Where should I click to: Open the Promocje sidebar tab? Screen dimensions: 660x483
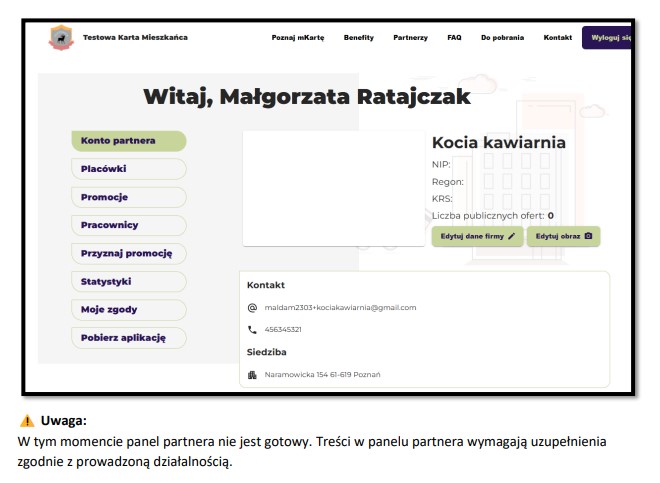click(x=128, y=197)
